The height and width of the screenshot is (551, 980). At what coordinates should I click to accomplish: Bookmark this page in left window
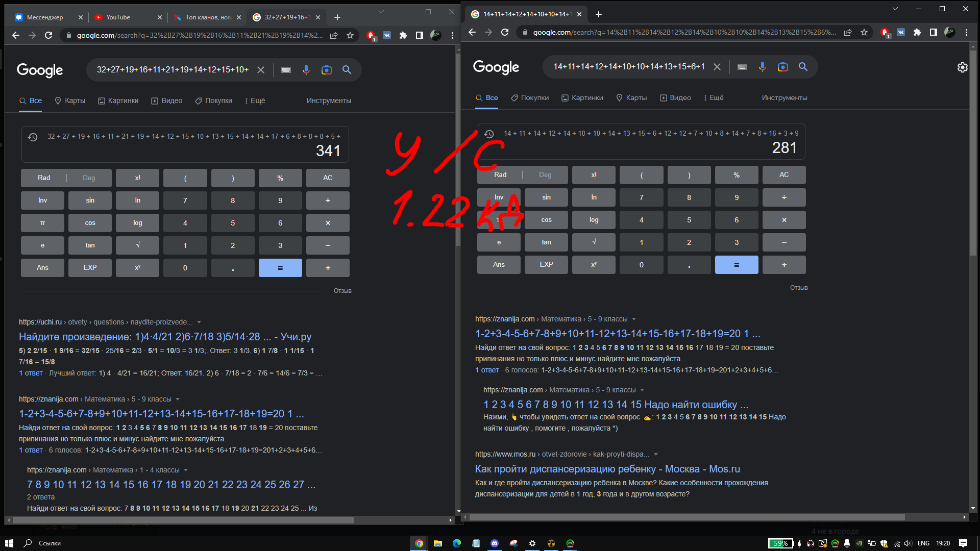[350, 35]
